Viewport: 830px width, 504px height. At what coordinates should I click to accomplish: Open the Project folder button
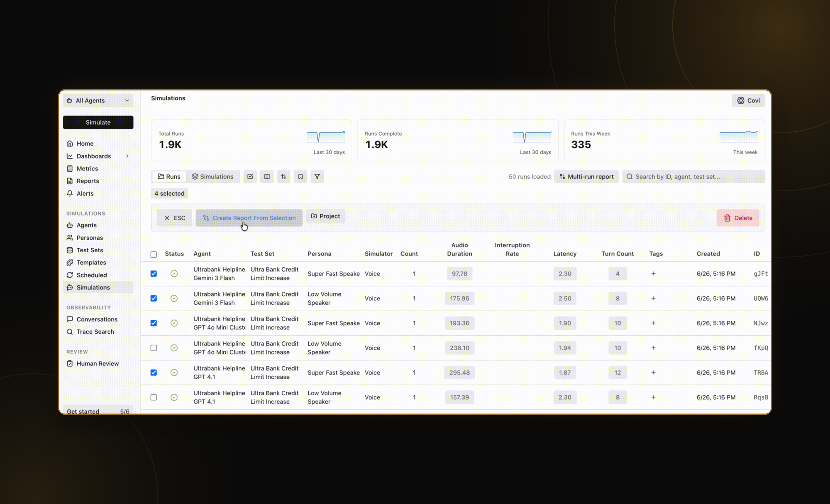pyautogui.click(x=325, y=216)
